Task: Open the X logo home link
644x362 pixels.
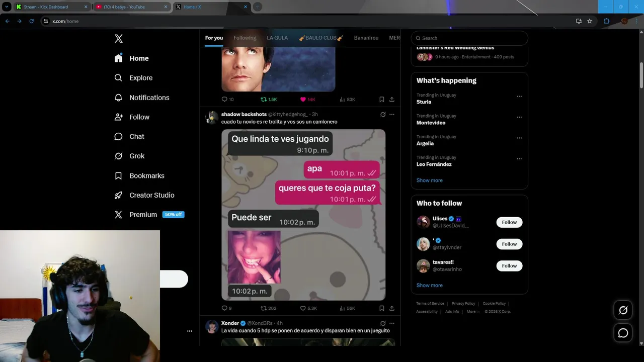Action: pos(119,39)
